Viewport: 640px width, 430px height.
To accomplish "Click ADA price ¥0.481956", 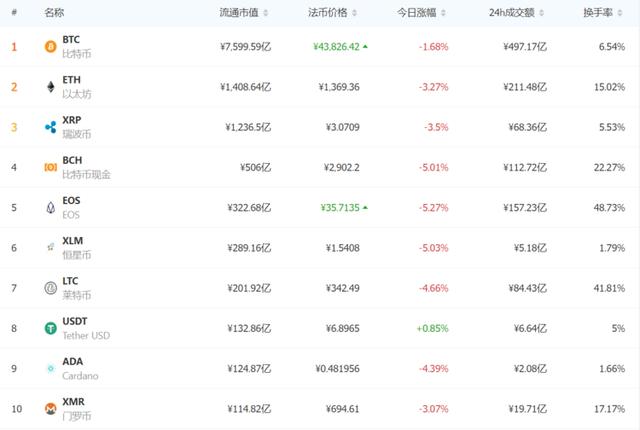I will 338,369.
